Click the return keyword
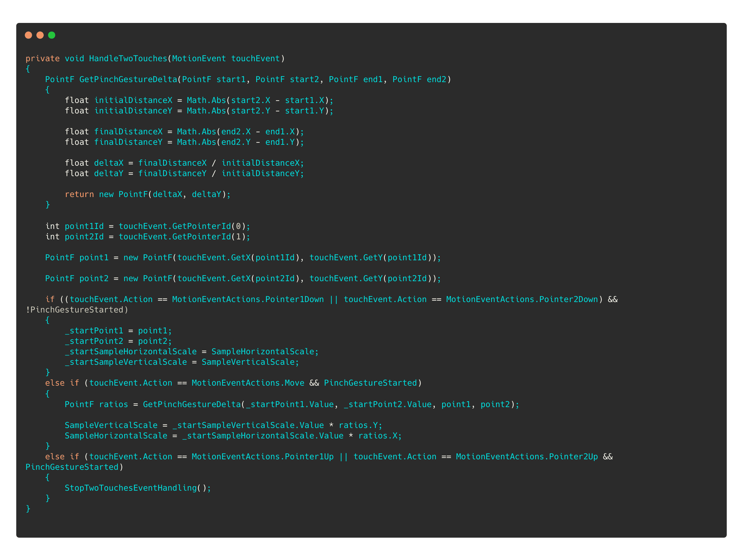Image resolution: width=743 pixels, height=560 pixels. coord(79,194)
